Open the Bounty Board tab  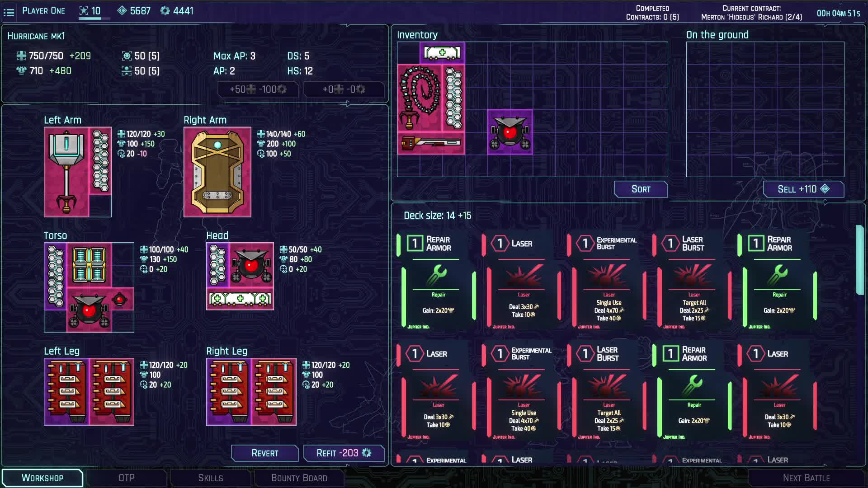click(x=299, y=478)
